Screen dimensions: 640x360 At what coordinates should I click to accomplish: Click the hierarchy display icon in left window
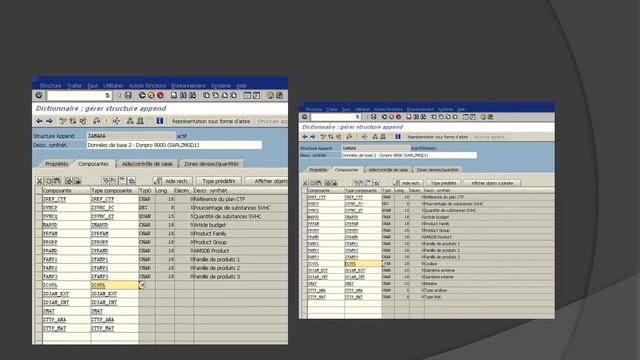[x=130, y=121]
